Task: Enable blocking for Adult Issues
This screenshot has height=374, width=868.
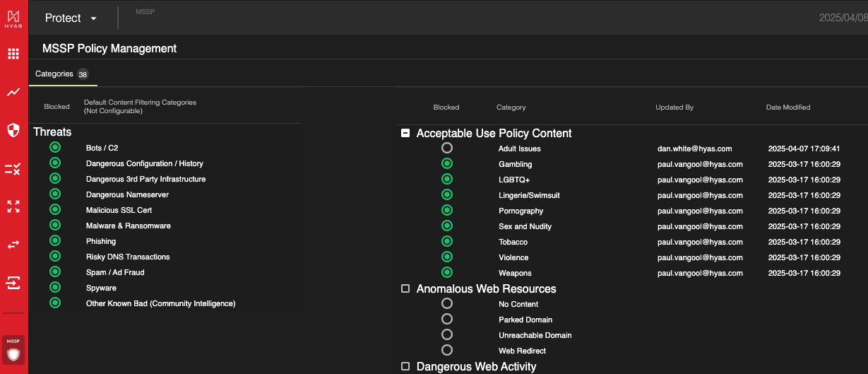Action: click(x=446, y=148)
